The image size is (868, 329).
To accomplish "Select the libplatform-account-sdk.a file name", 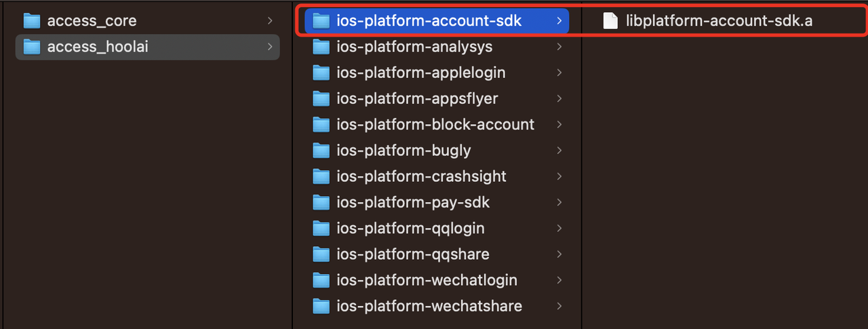I will 719,21.
